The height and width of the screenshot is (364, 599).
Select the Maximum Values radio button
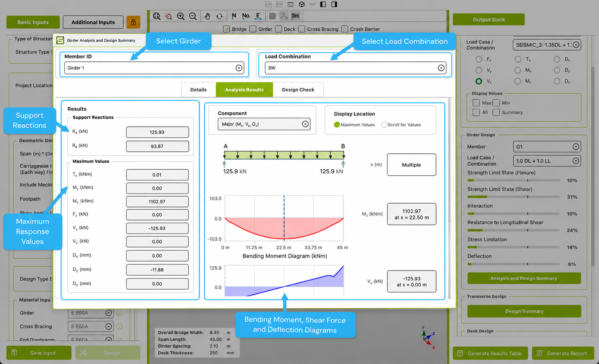pyautogui.click(x=337, y=125)
